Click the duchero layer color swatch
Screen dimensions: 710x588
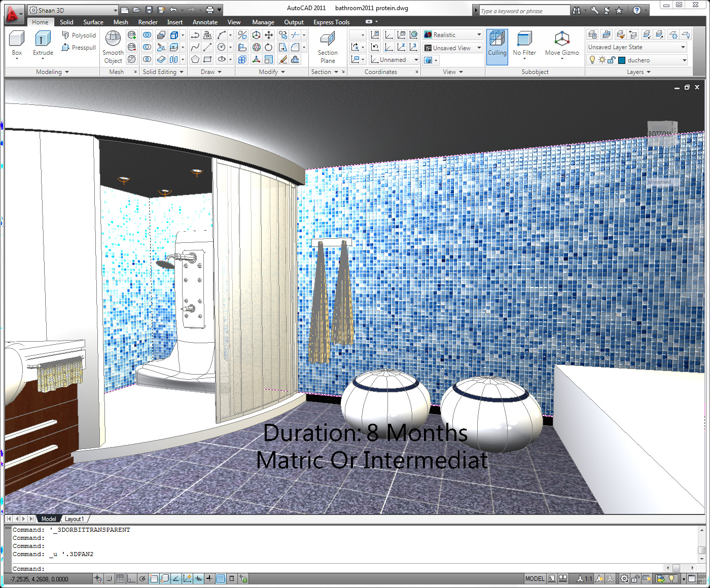[622, 60]
